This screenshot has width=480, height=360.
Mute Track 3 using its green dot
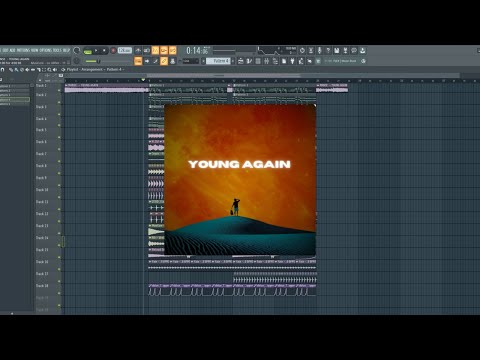59,114
